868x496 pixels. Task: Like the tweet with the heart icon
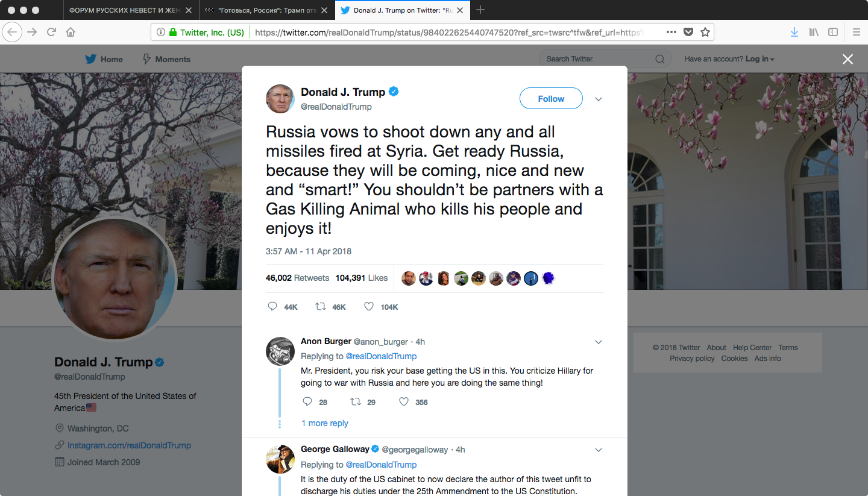[x=369, y=307]
